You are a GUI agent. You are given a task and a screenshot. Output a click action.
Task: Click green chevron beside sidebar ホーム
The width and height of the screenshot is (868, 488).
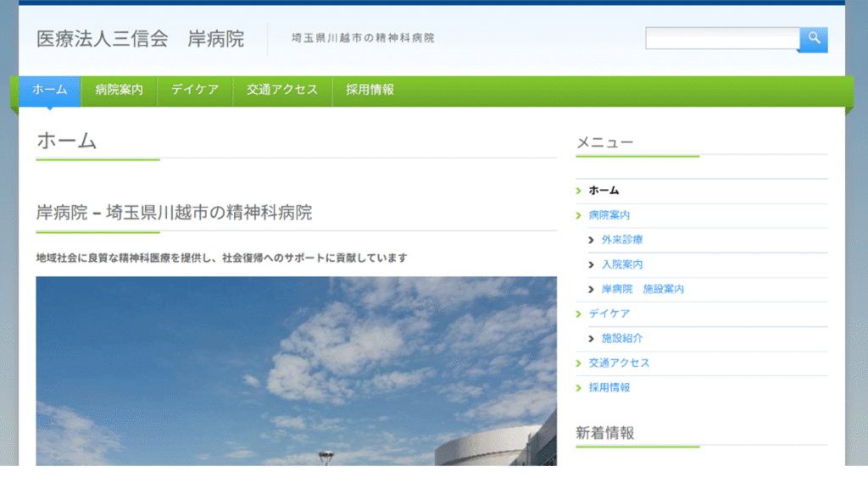[x=578, y=191]
